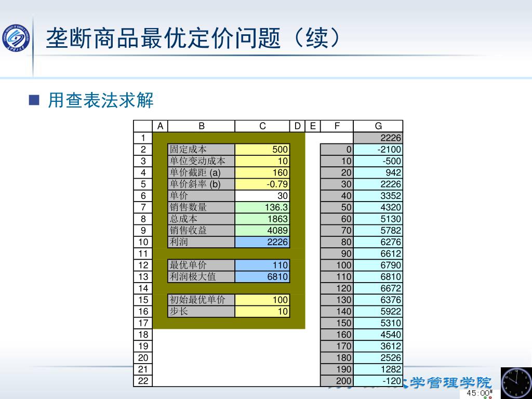Click the profit cell 6672
This screenshot has height=399, width=532.
pyautogui.click(x=378, y=288)
